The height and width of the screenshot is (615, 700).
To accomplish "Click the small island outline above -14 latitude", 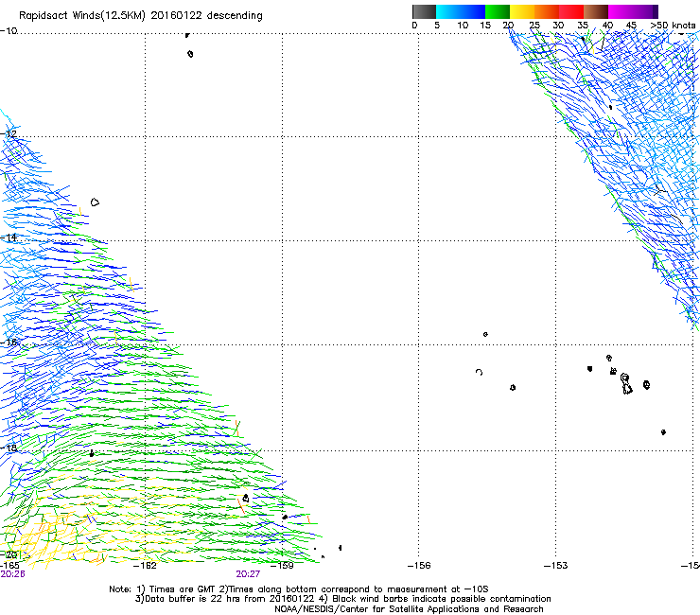I will 95,202.
